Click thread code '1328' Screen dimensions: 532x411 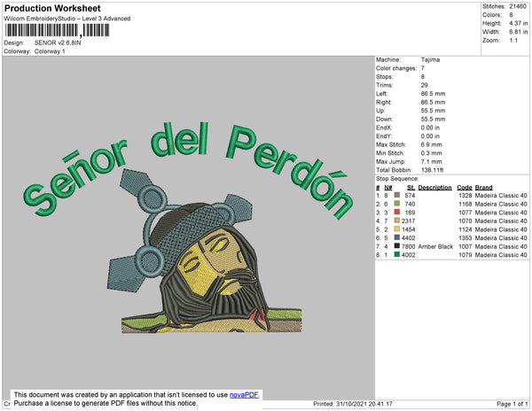[x=465, y=196]
